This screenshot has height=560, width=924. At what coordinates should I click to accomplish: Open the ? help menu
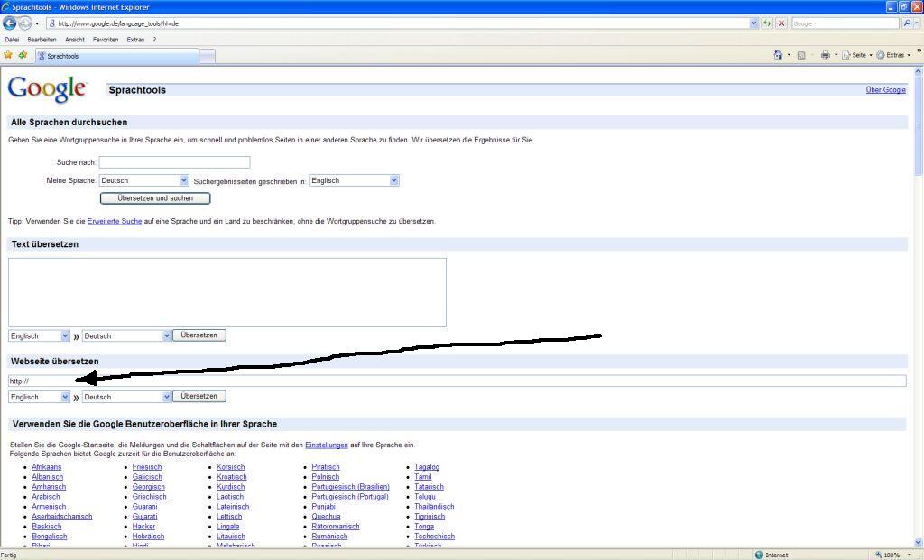[x=154, y=40]
